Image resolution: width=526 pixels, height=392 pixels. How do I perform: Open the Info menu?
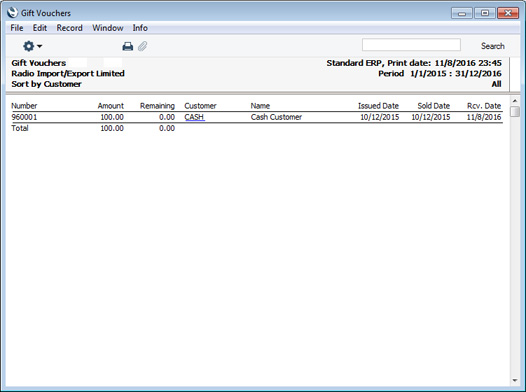coord(140,28)
